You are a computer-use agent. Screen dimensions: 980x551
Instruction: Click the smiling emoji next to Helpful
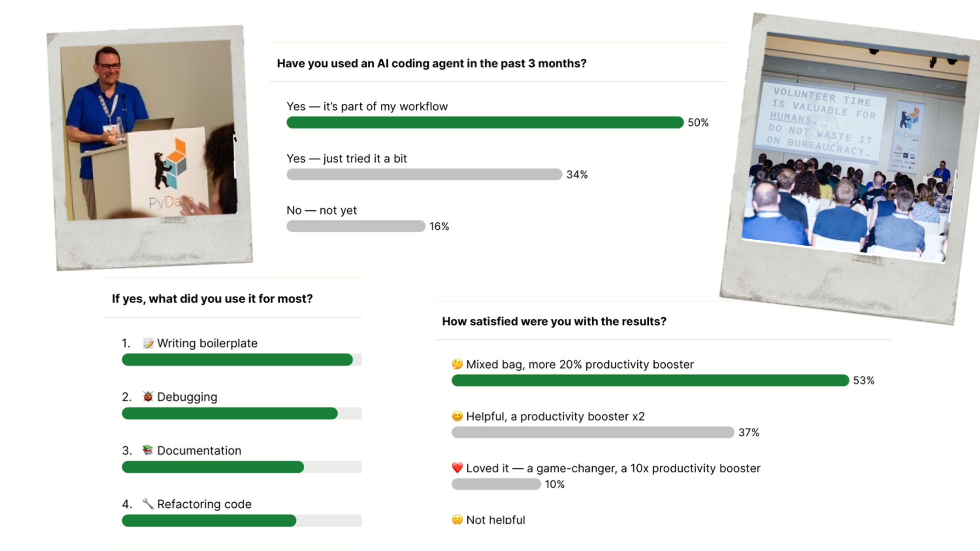click(x=457, y=416)
